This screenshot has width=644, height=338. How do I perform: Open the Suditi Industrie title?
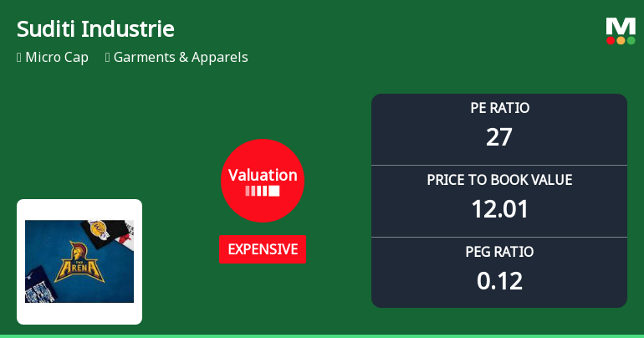tap(95, 29)
